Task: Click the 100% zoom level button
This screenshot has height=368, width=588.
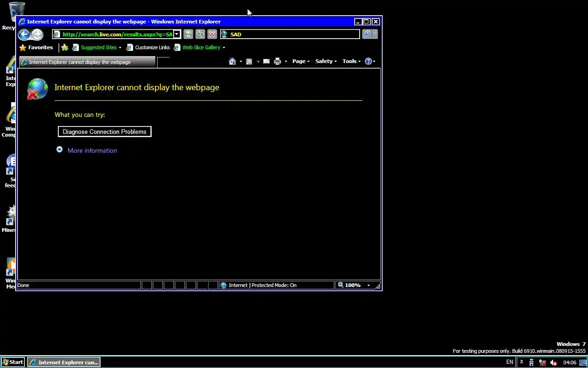Action: point(350,285)
